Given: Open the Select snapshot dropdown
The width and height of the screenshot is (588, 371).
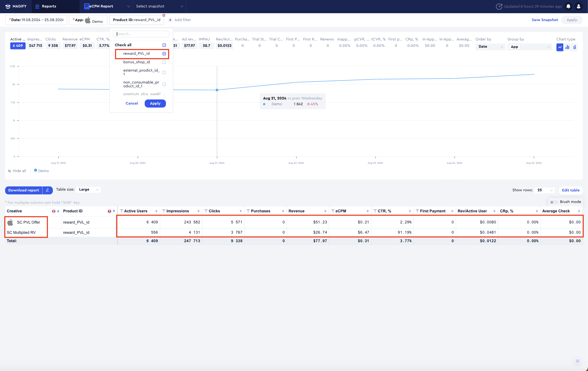Looking at the screenshot, I should point(159,6).
